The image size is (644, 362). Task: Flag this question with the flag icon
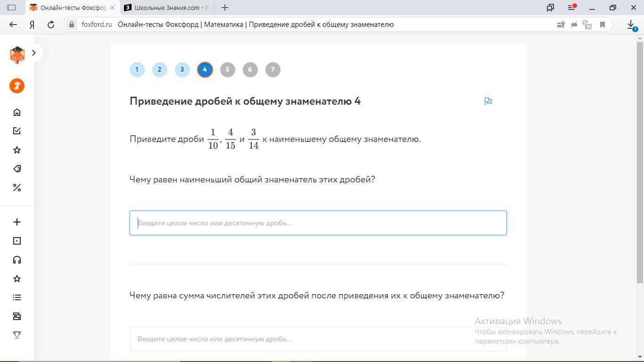(488, 101)
